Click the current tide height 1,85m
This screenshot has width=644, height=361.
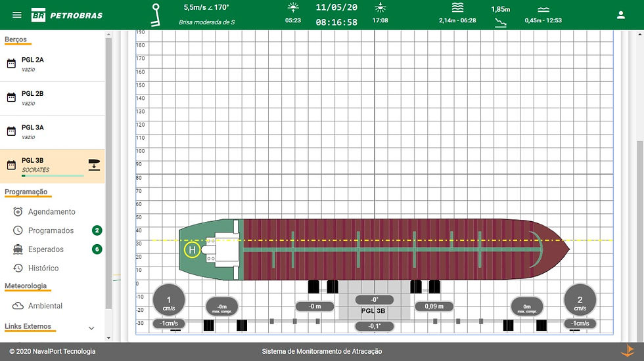point(500,9)
